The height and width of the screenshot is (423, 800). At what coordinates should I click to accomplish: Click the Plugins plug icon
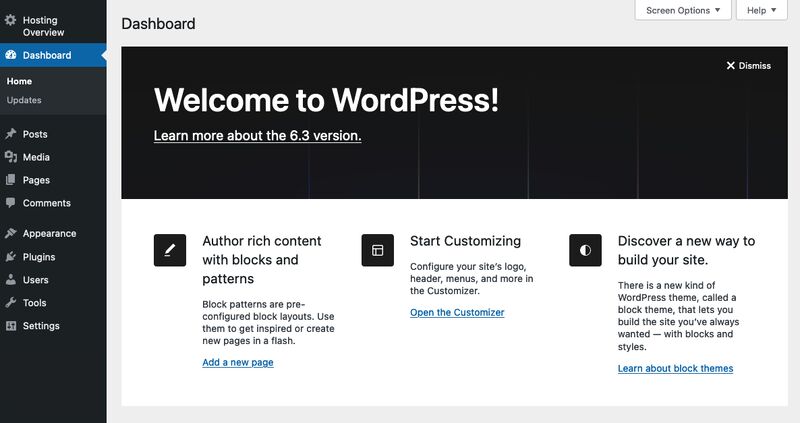tap(10, 257)
